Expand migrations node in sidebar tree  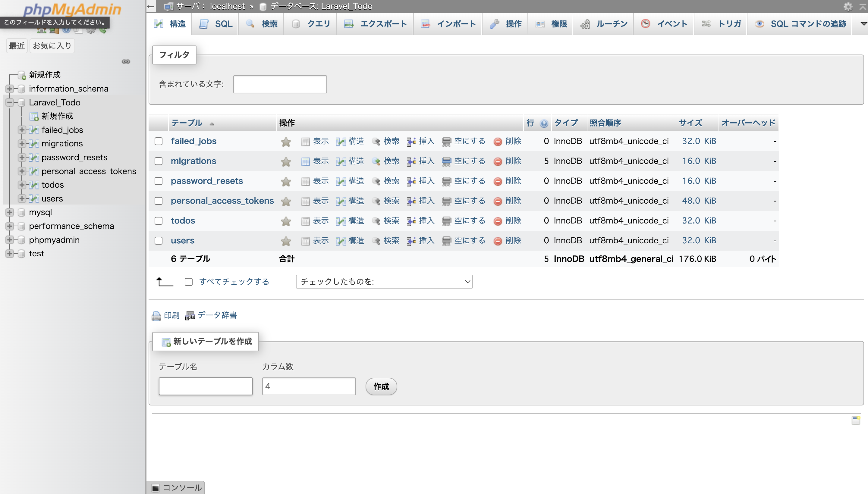22,144
